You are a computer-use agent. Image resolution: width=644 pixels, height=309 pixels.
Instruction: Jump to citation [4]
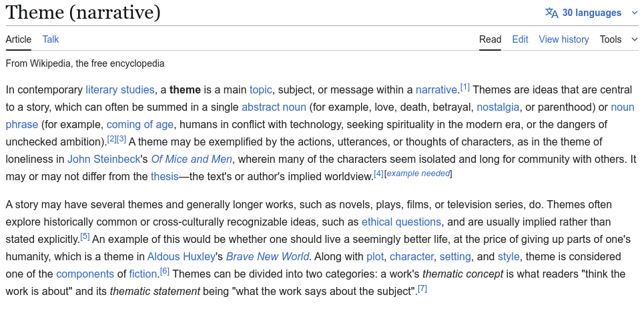pos(378,174)
